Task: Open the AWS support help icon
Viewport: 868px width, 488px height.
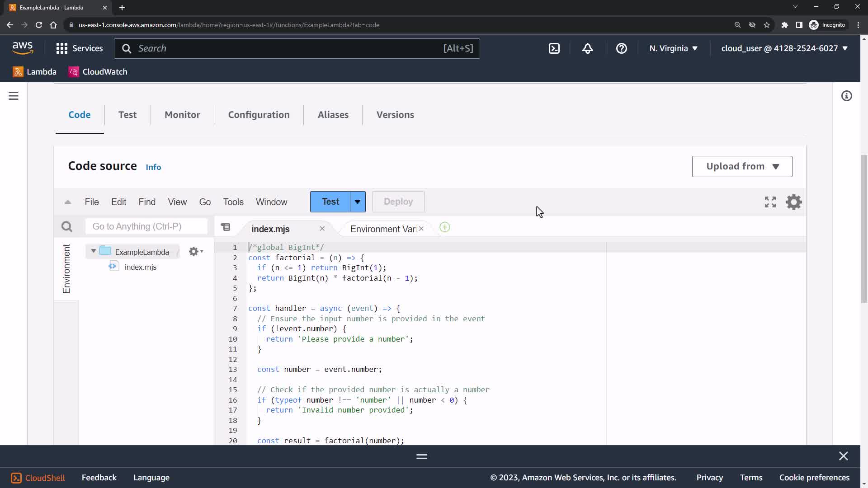Action: [x=621, y=48]
